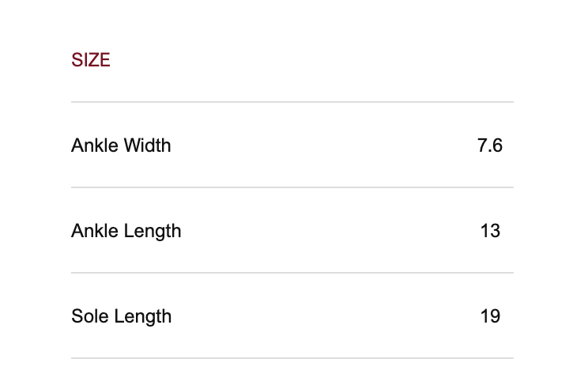Click empty space in the Ankle Width row

(x=316, y=145)
